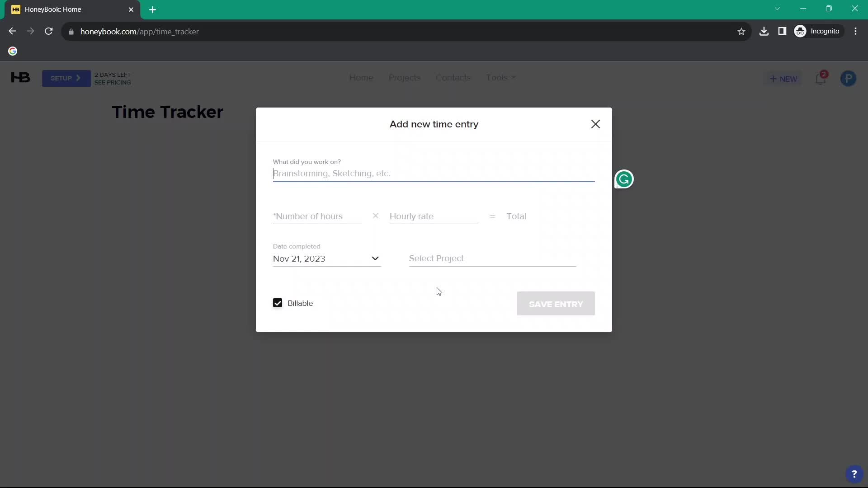
Task: Open the help question mark button
Action: click(854, 474)
